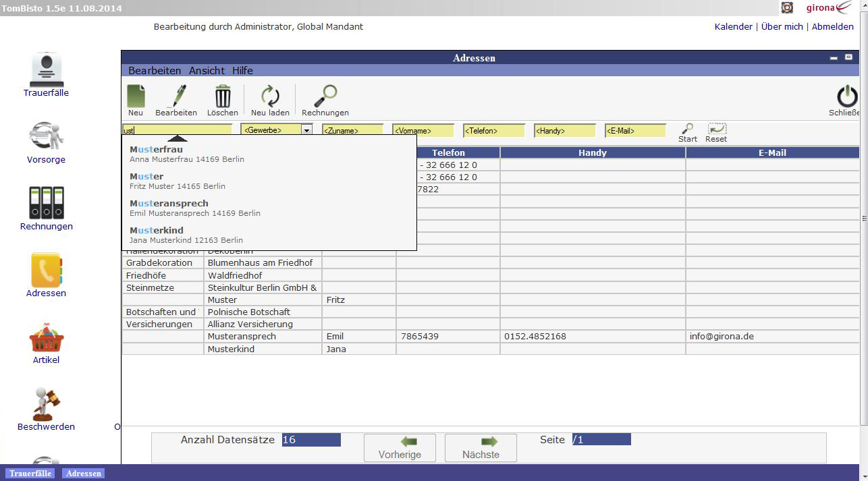Go to the Nächste page button

click(x=481, y=447)
